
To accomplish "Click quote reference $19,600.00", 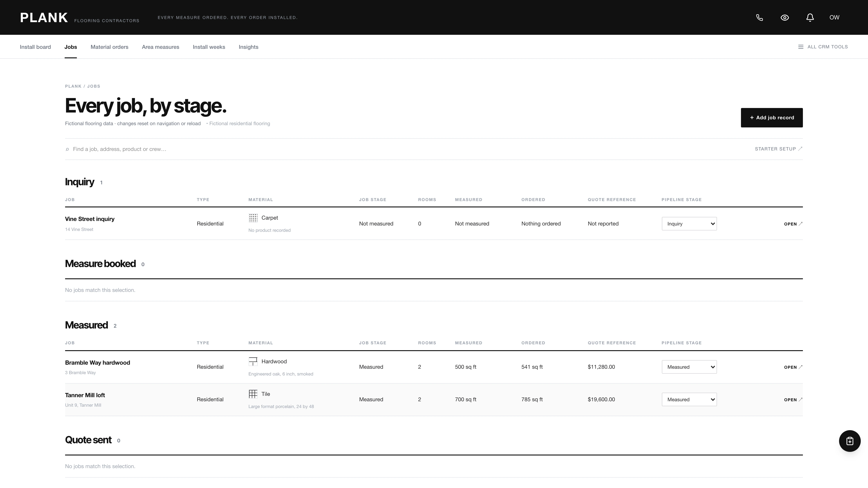I will [x=601, y=399].
